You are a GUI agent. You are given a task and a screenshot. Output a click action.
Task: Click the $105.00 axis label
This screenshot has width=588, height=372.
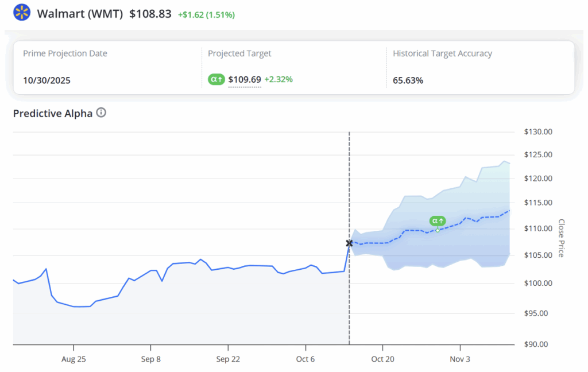[538, 255]
